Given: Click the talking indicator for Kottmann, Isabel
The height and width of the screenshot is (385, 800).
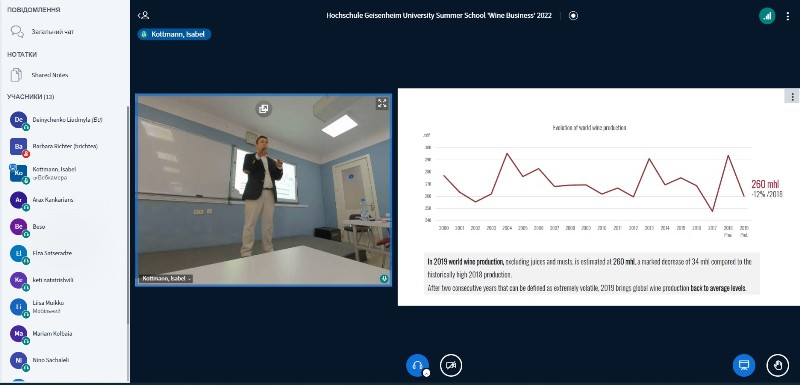Looking at the screenshot, I should (x=174, y=35).
